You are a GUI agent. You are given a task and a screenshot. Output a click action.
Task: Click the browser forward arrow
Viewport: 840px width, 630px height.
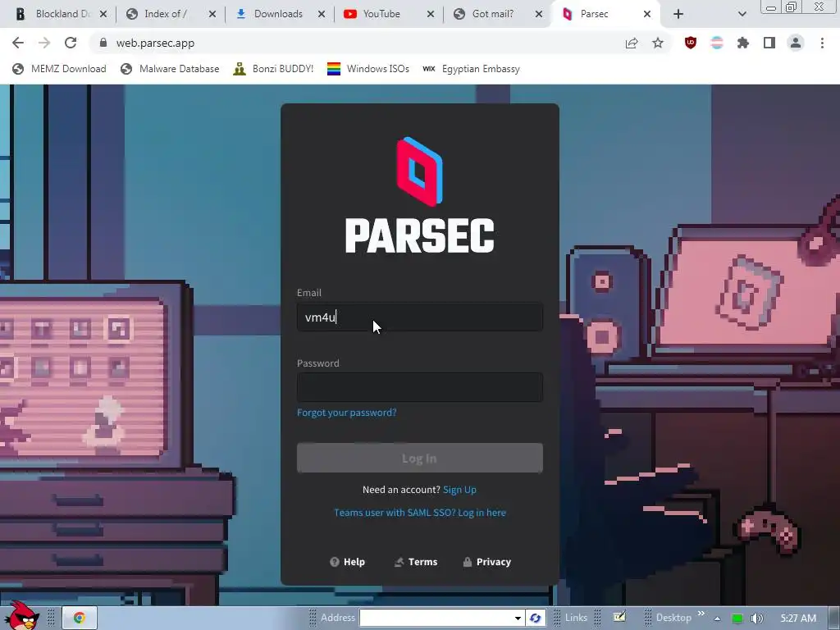pyautogui.click(x=44, y=43)
